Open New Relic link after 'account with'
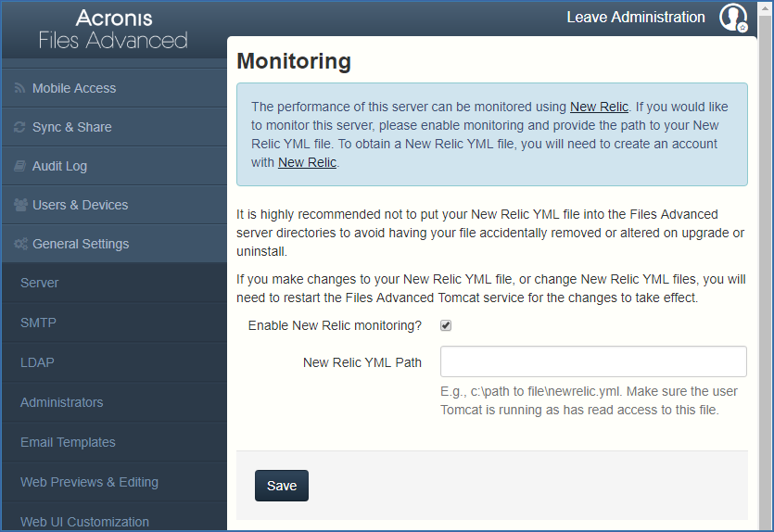The width and height of the screenshot is (774, 532). coord(307,162)
